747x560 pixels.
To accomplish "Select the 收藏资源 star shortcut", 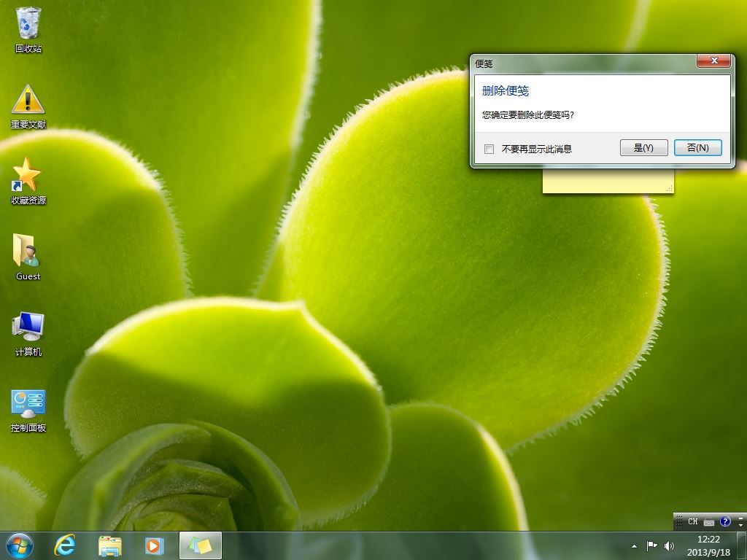I will click(x=28, y=182).
